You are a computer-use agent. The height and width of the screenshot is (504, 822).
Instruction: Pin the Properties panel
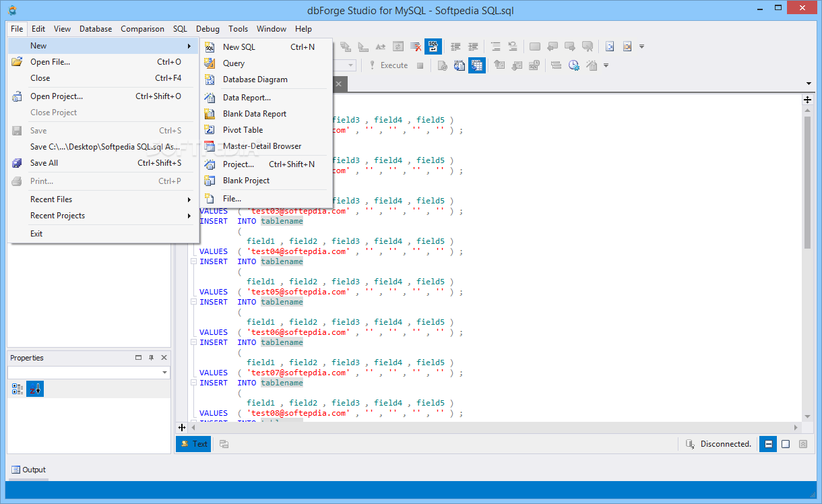(152, 358)
